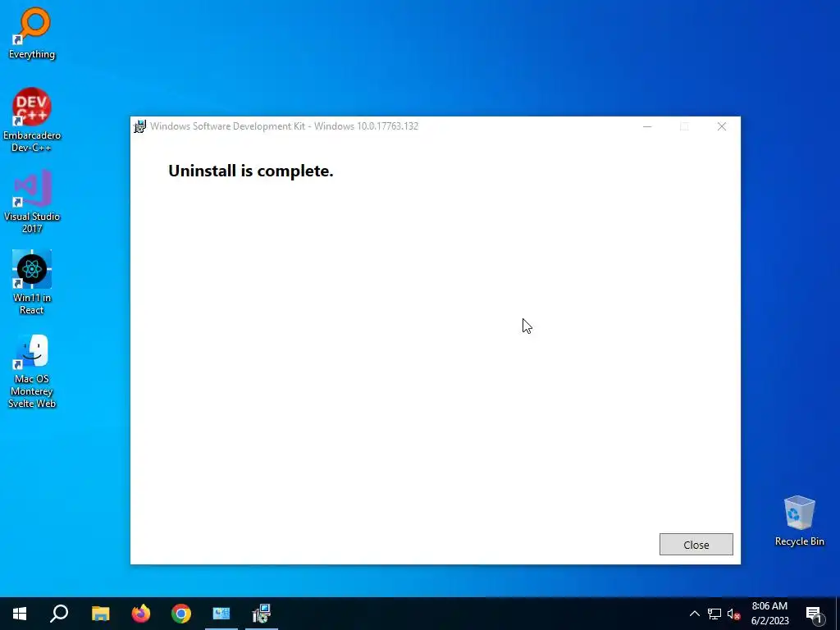Image resolution: width=840 pixels, height=630 pixels.
Task: Open the Everything desktop shortcut
Action: (32, 33)
